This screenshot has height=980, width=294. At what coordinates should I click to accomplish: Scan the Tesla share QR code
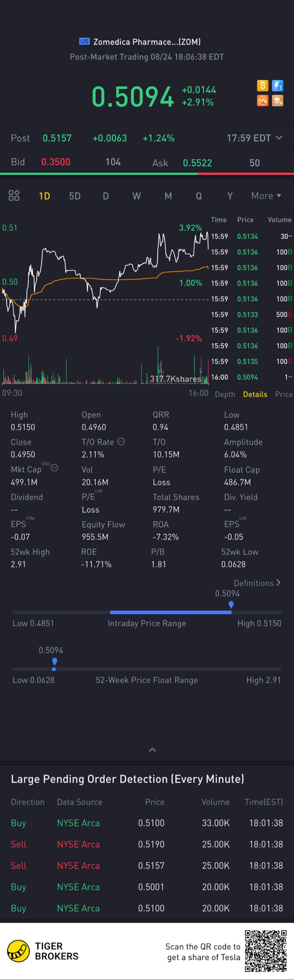coord(265,951)
